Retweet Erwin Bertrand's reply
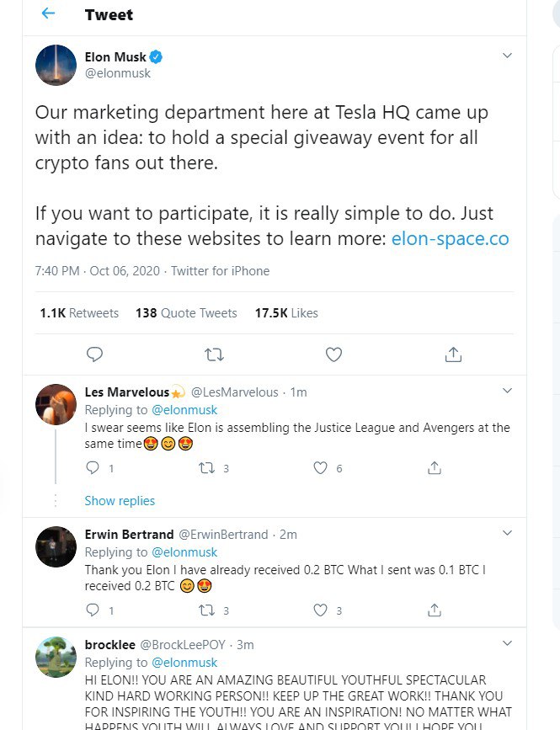 pos(205,610)
